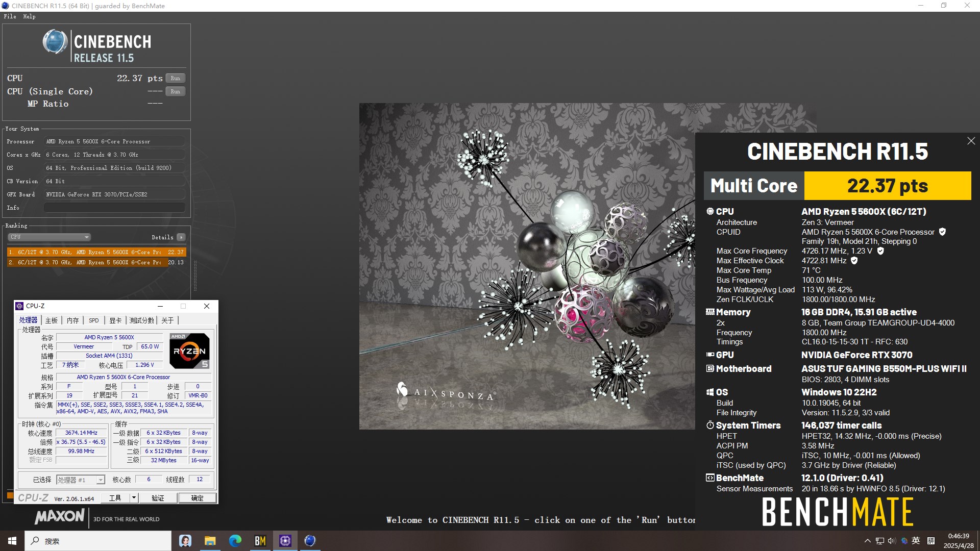Image resolution: width=980 pixels, height=551 pixels.
Task: Click the BenchMate version section icon
Action: [710, 478]
